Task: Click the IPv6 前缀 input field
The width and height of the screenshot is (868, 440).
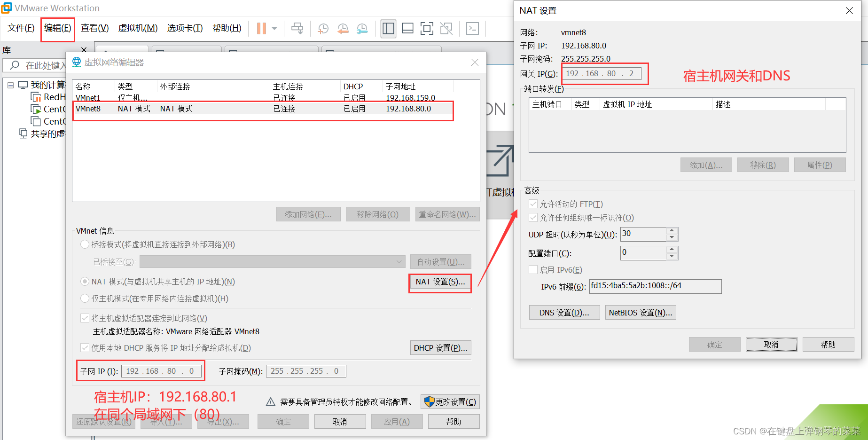Action: pyautogui.click(x=656, y=286)
